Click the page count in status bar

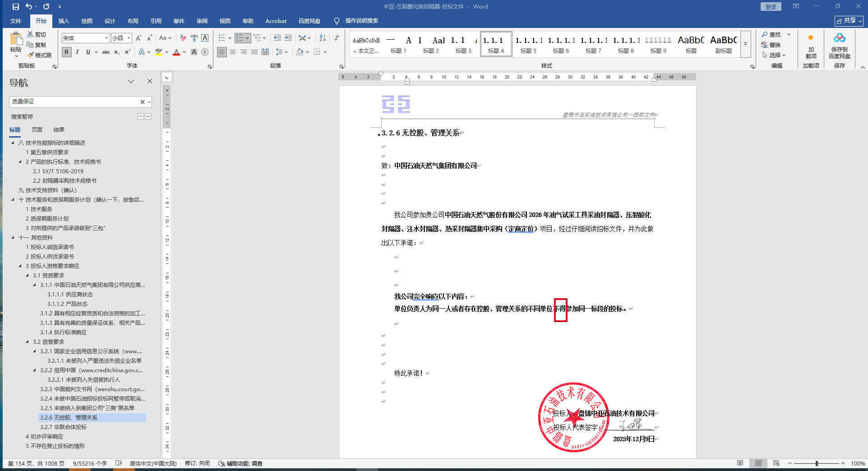(36, 463)
